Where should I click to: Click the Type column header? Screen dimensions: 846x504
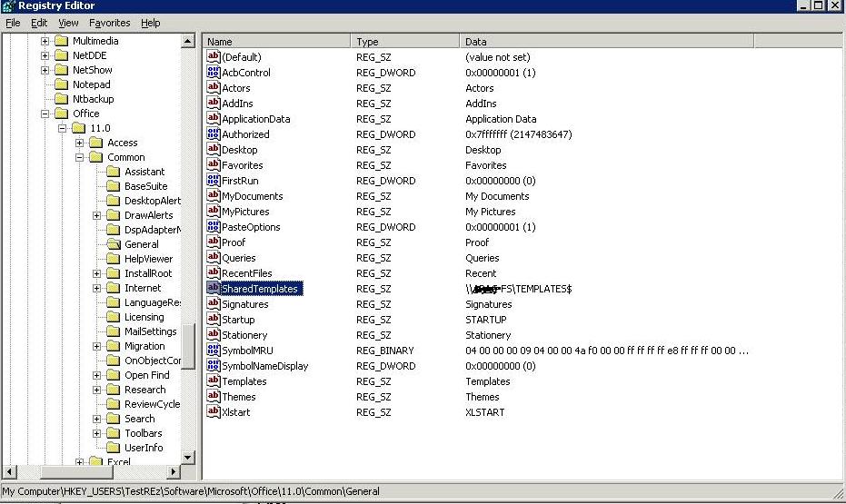404,41
